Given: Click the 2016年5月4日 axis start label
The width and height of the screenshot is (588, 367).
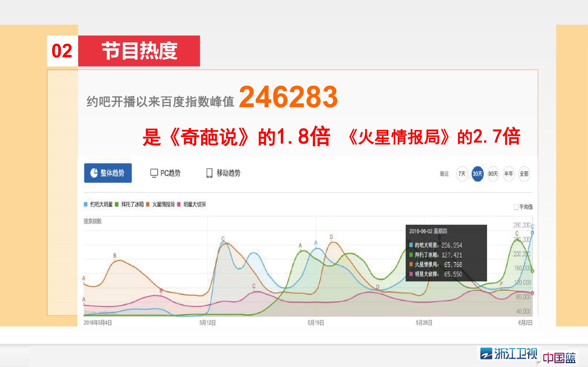Looking at the screenshot, I should click(x=98, y=323).
